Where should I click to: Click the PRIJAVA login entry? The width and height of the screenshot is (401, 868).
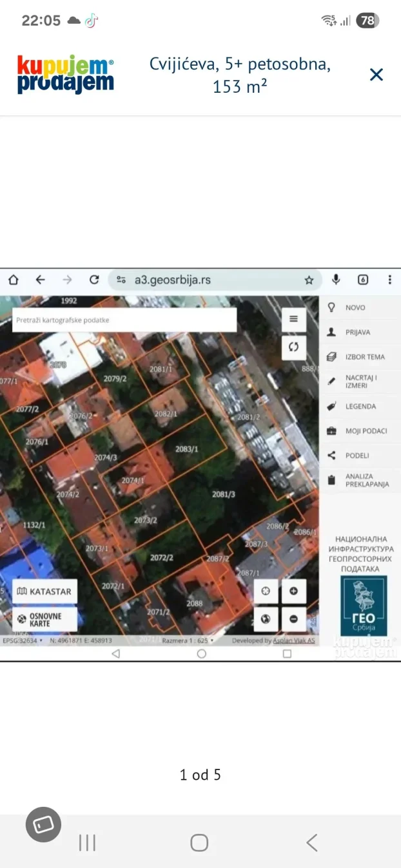coord(360,333)
